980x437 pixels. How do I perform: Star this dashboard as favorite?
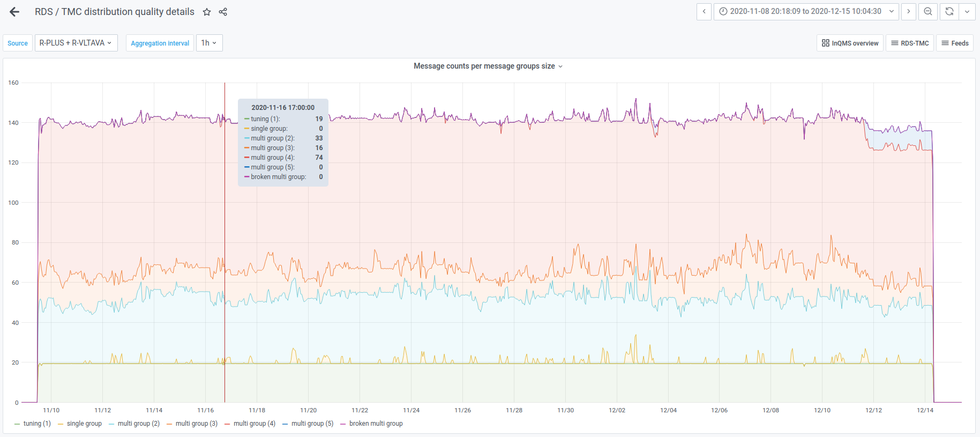(207, 12)
